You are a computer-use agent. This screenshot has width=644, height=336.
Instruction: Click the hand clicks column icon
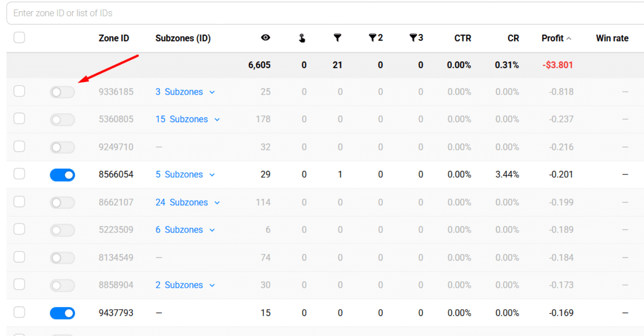pos(302,38)
